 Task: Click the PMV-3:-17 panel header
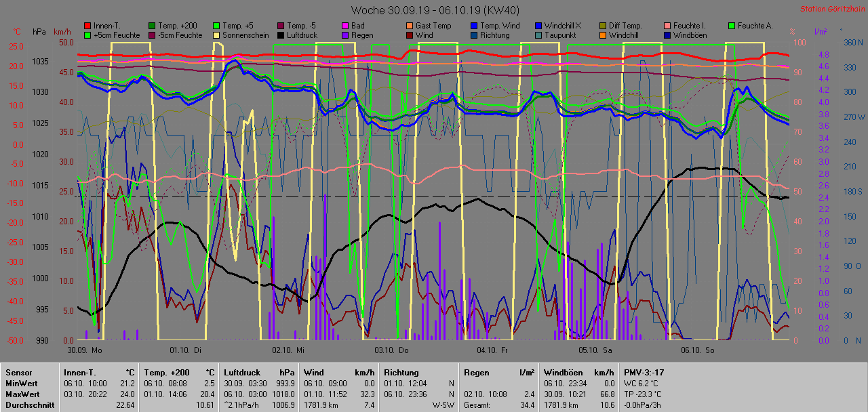click(x=645, y=372)
